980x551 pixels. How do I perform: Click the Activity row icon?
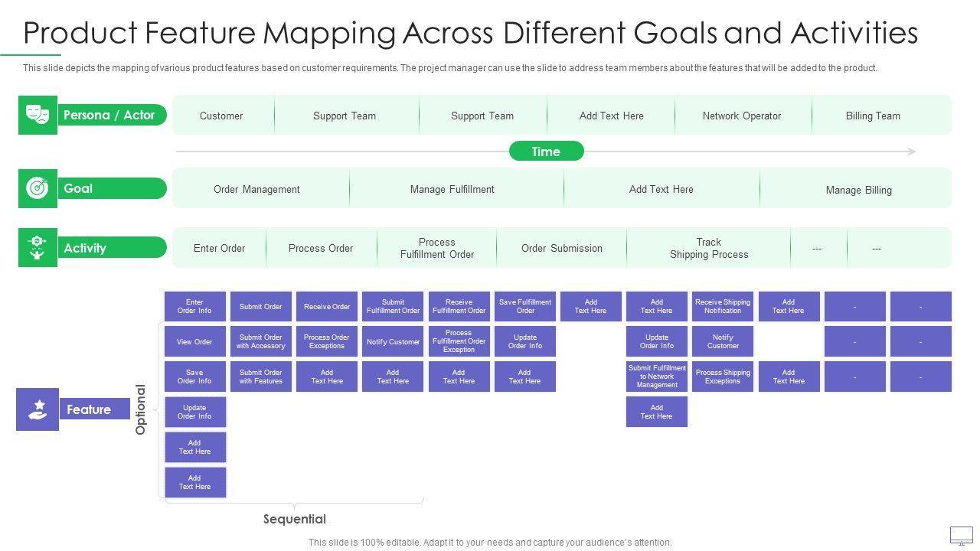click(x=38, y=248)
